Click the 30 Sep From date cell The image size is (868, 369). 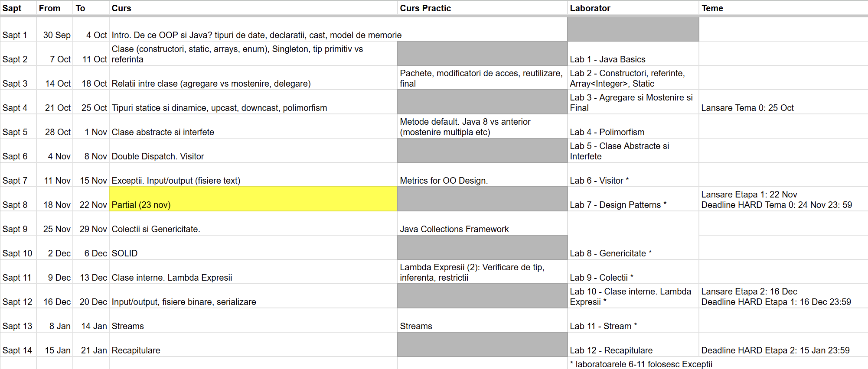click(55, 29)
